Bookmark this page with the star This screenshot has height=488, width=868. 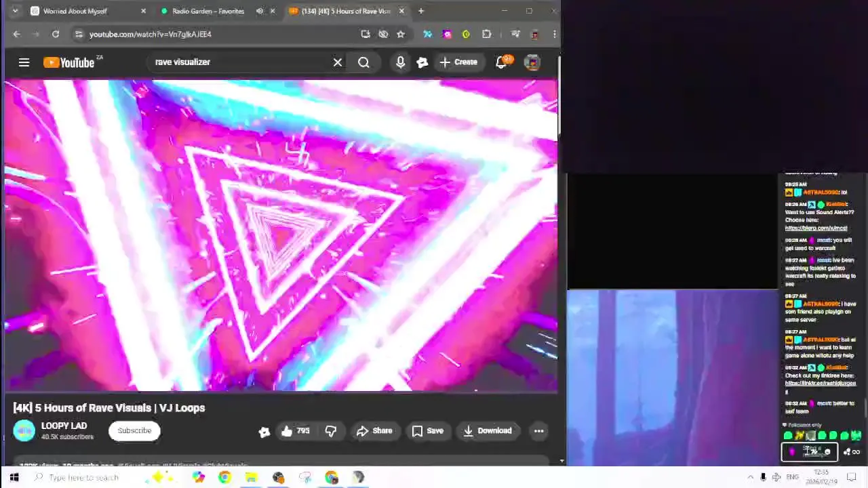401,34
